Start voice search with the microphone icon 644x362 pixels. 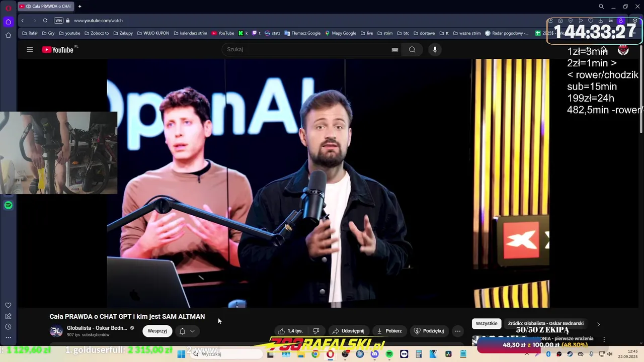coord(435,49)
